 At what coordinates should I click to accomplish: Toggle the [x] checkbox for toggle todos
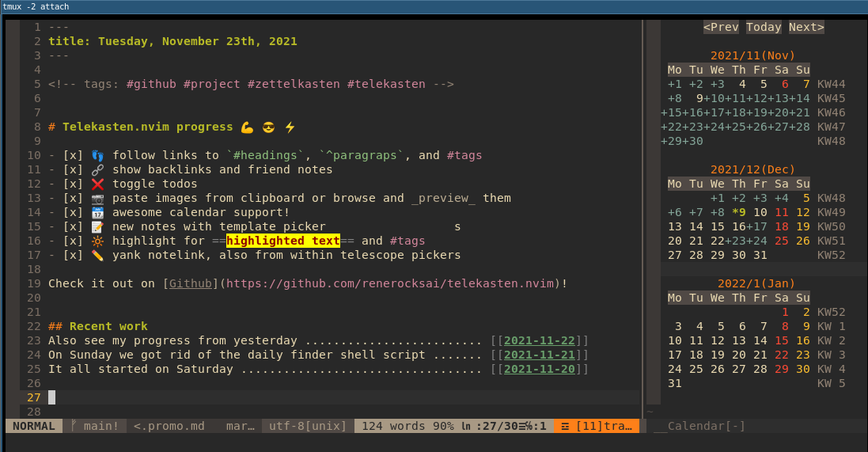tap(73, 184)
